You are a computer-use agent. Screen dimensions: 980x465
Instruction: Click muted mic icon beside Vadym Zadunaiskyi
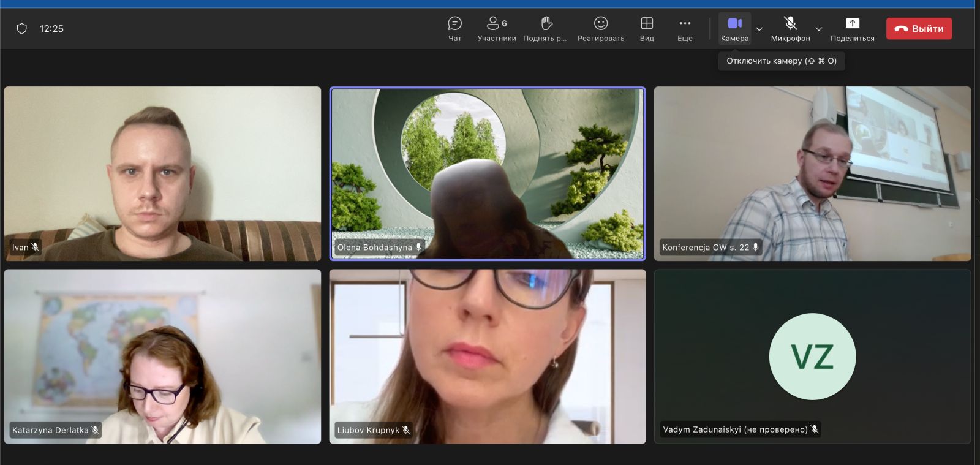point(815,429)
